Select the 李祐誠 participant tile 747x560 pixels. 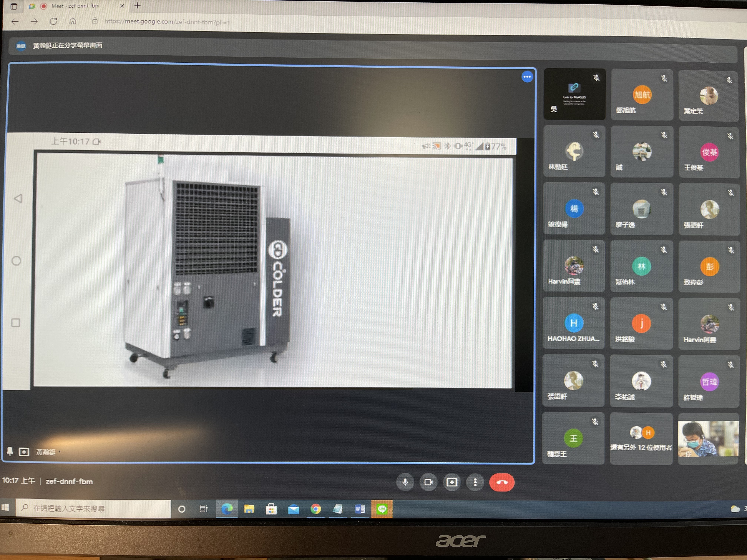641,381
